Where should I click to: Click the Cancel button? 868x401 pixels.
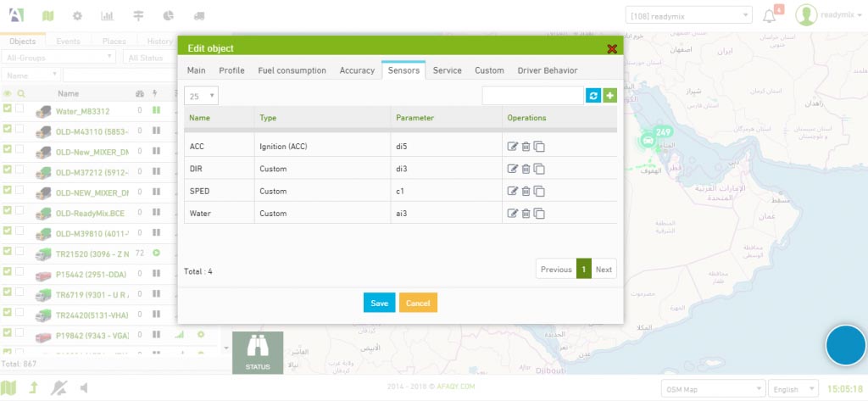coord(418,303)
